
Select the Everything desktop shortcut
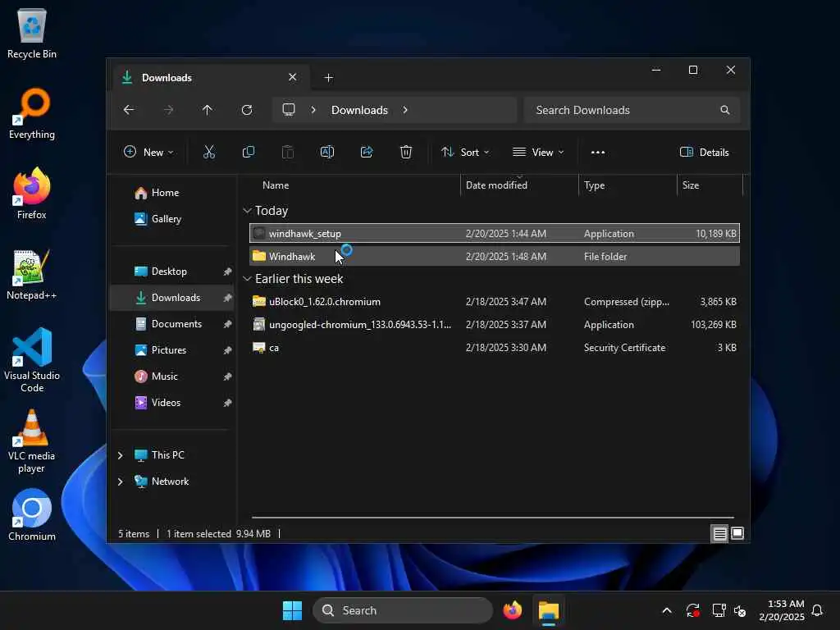[32, 113]
